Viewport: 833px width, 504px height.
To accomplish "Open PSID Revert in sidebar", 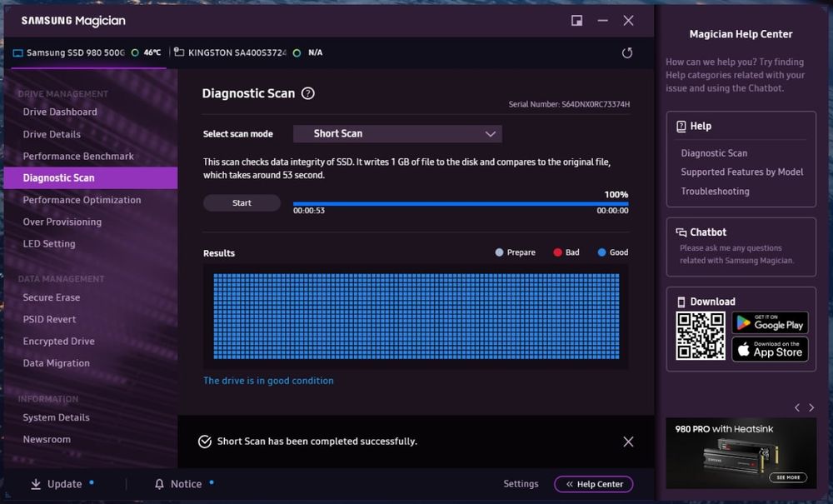I will coord(49,319).
